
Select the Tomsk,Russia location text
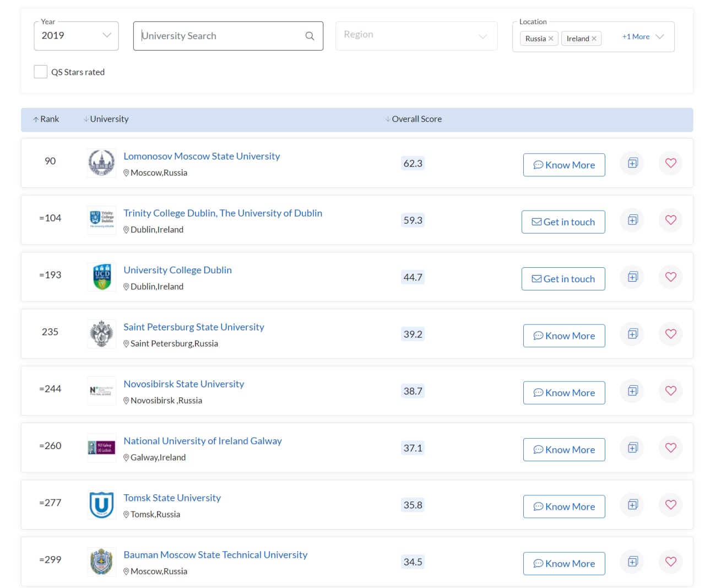click(155, 514)
